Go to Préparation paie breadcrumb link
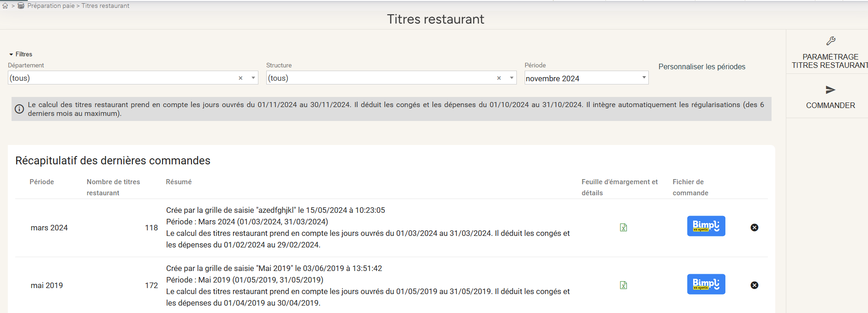This screenshot has height=313, width=868. pos(51,6)
